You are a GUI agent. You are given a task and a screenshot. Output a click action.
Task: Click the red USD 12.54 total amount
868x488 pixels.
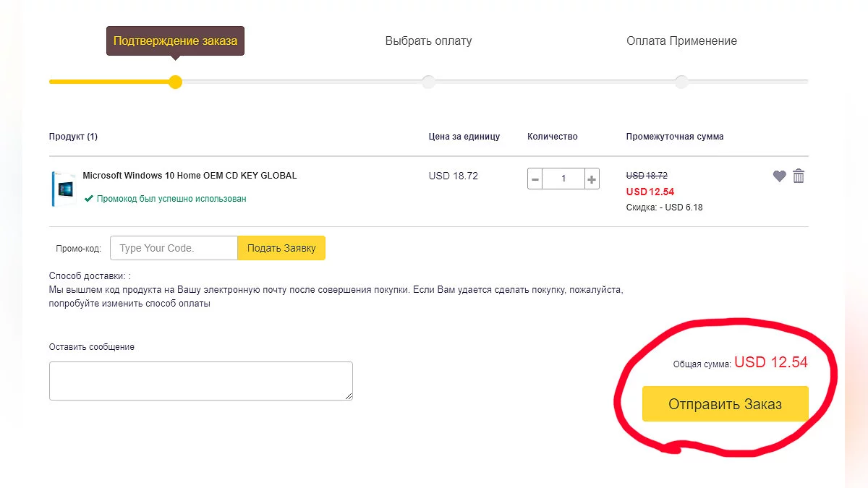coord(770,362)
